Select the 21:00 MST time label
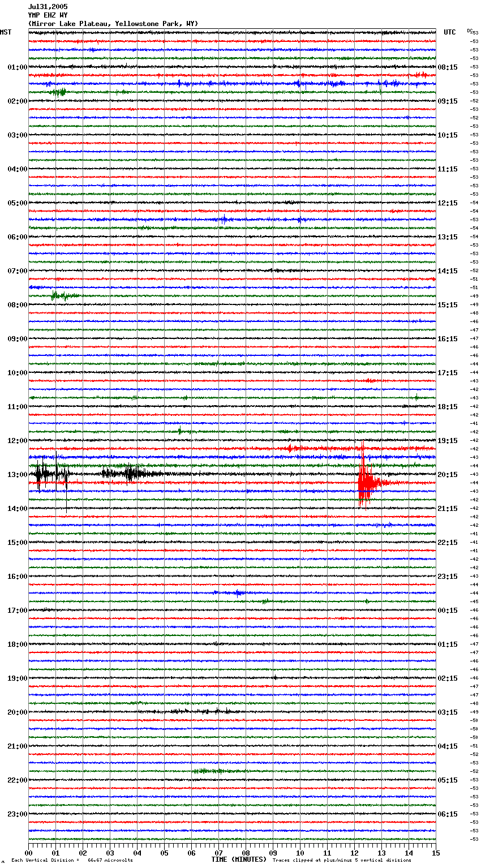 [x=18, y=746]
